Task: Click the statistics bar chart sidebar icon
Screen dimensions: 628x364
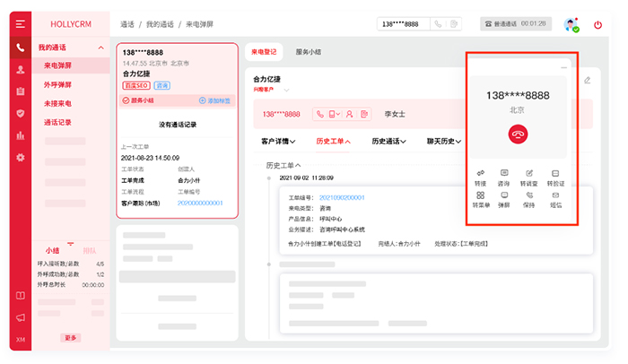Action: tap(20, 135)
